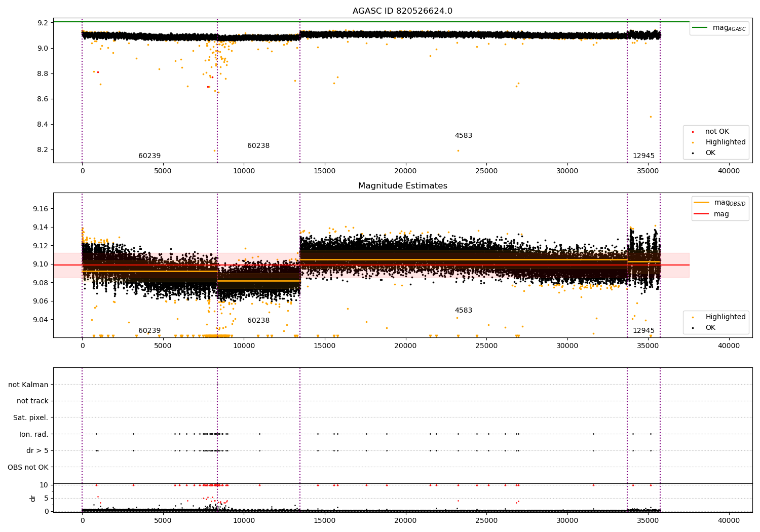
Task: Click the 60239 label in Magnitude Estimates plot
Action: point(149,330)
